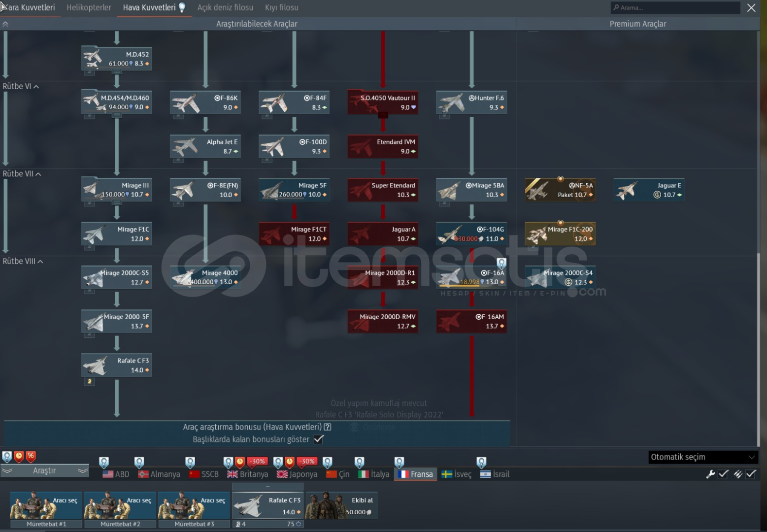Screen dimensions: 767x532
Task: Select the M.D.452 aircraft card
Action: [117, 59]
